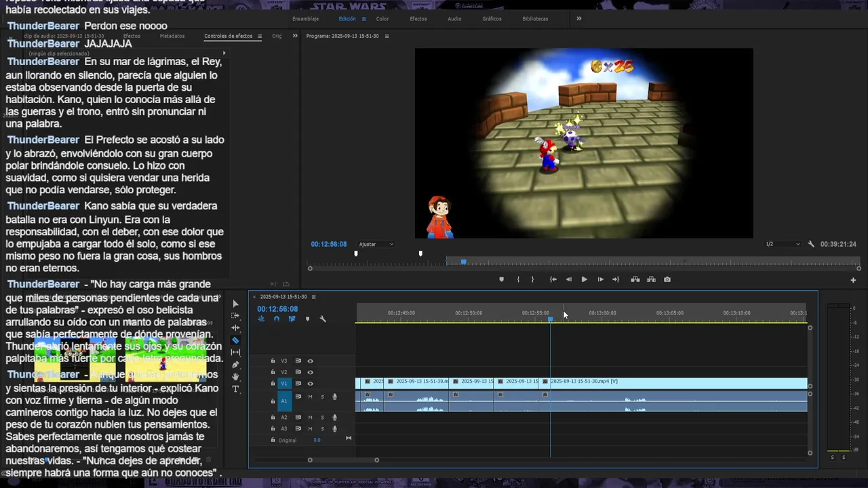Open the Ajustar zoom level dropdown
The image size is (868, 488).
376,244
